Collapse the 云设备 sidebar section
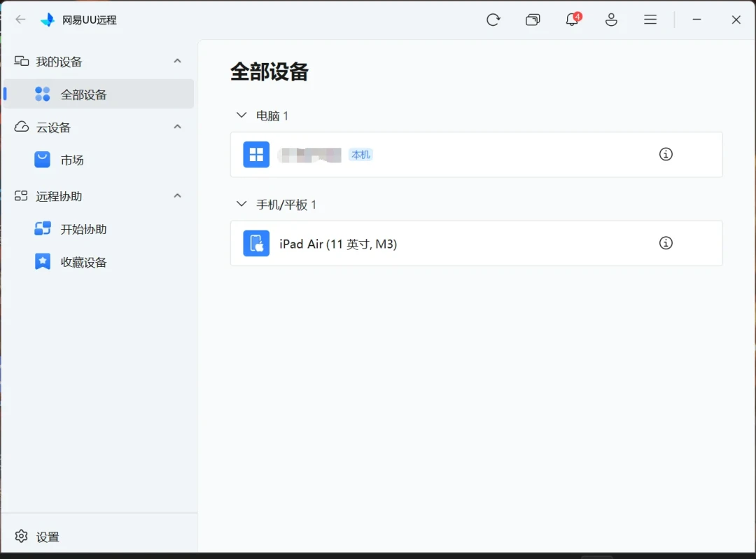This screenshot has height=559, width=756. (x=177, y=127)
